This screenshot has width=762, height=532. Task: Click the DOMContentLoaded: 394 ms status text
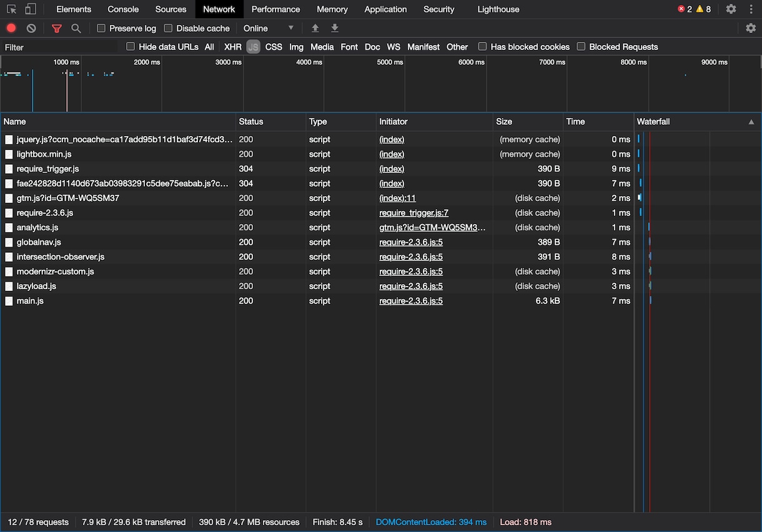pos(431,522)
